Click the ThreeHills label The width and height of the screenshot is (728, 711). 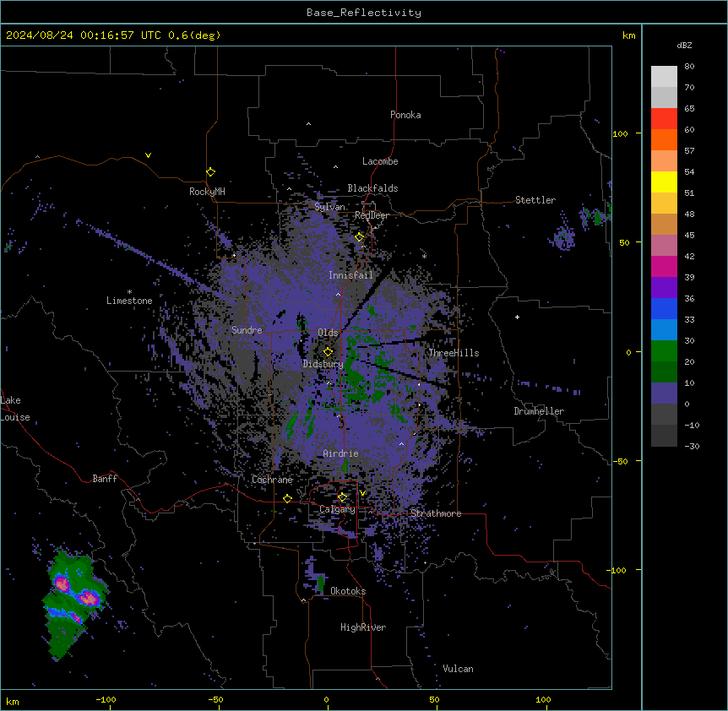454,353
